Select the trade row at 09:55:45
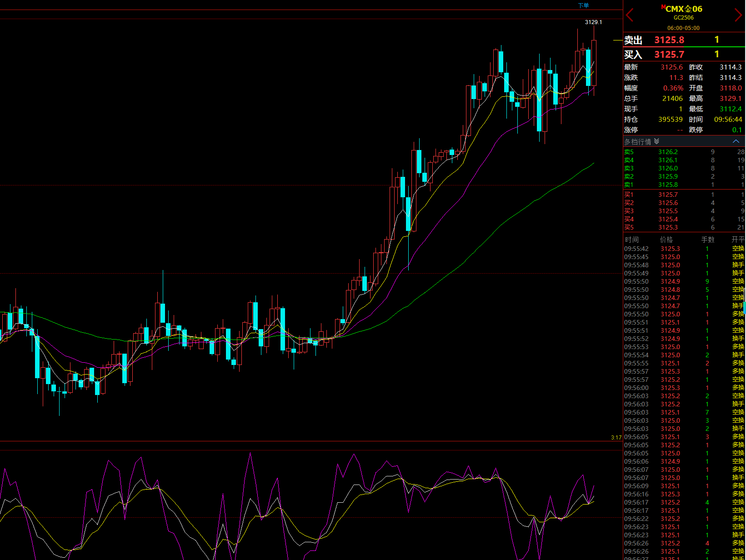Screen dimensions: 746x560 click(684, 257)
